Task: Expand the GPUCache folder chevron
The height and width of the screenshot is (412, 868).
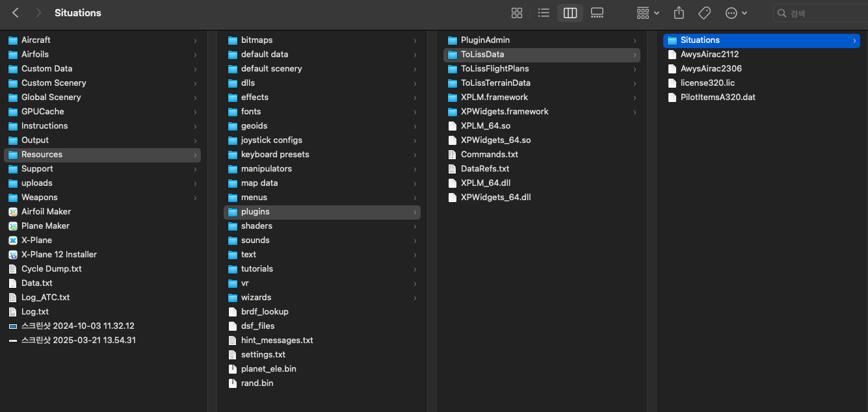Action: (x=195, y=112)
